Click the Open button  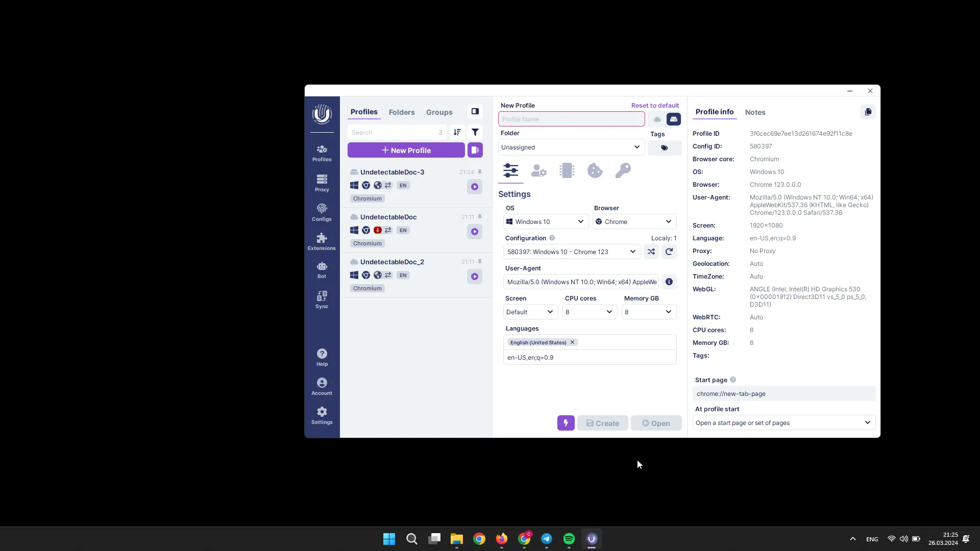tap(656, 423)
